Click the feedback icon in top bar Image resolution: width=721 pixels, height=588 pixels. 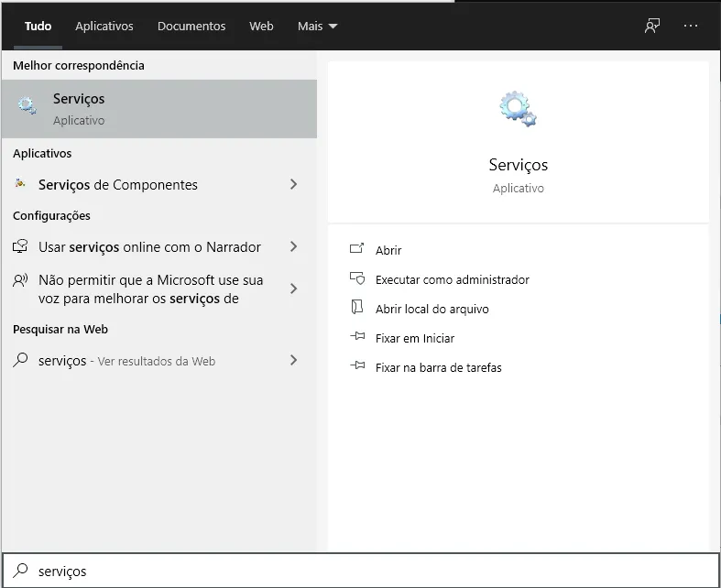[x=652, y=26]
